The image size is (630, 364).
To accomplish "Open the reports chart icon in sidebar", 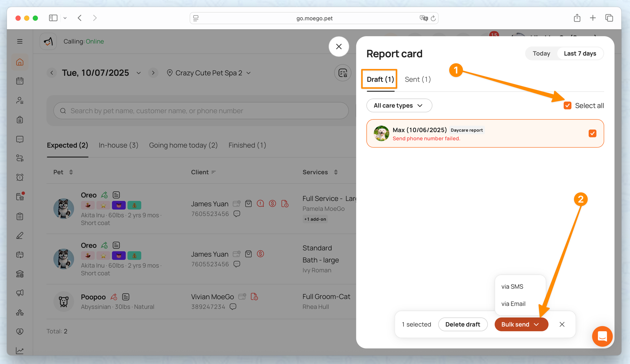I will click(20, 350).
